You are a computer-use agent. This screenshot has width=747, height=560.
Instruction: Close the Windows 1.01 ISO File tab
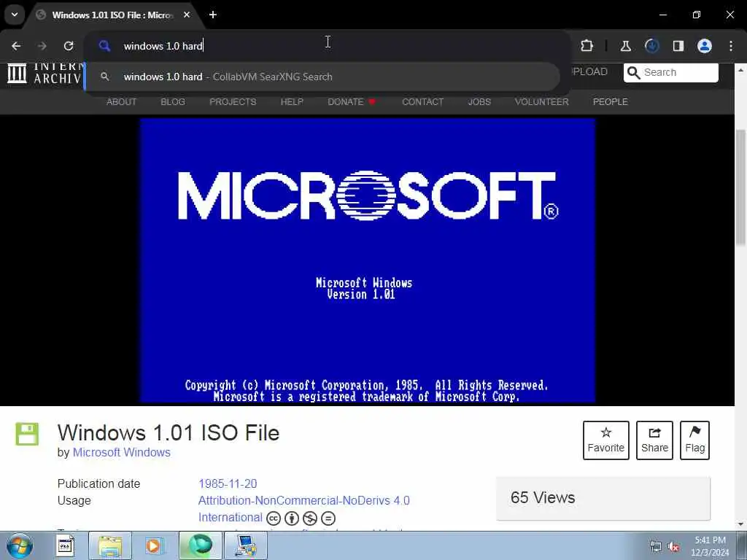pos(187,15)
